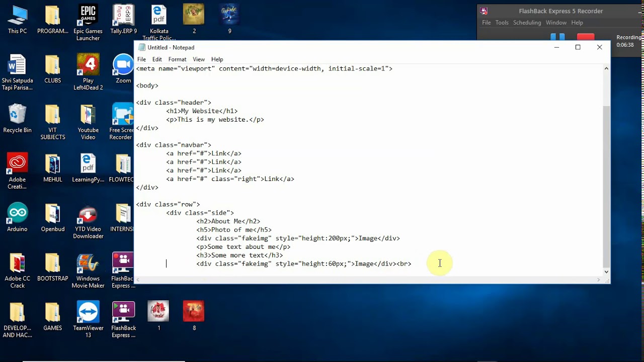Open the FLOWTEC folder
Viewport: 644px width, 362px height.
tap(121, 168)
